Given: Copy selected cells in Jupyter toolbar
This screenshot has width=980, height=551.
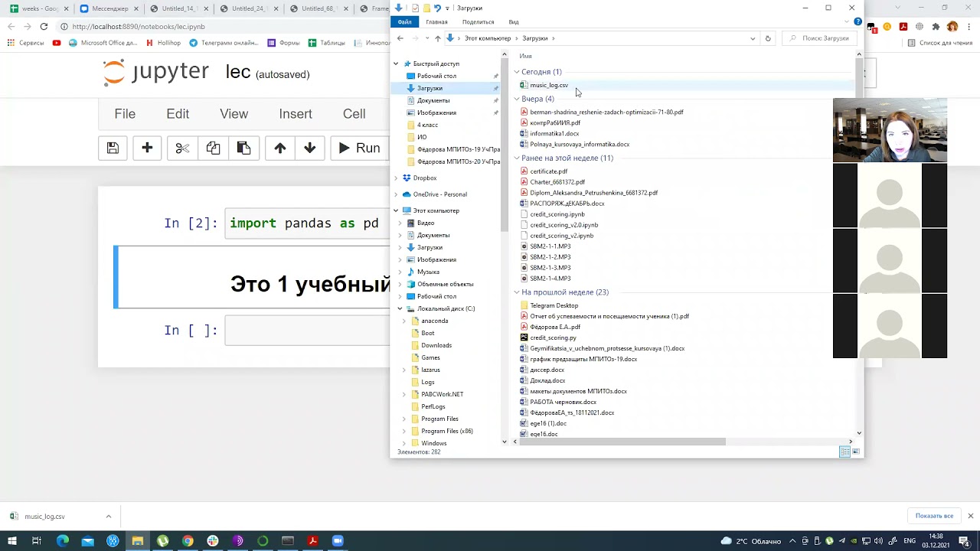Looking at the screenshot, I should [213, 148].
